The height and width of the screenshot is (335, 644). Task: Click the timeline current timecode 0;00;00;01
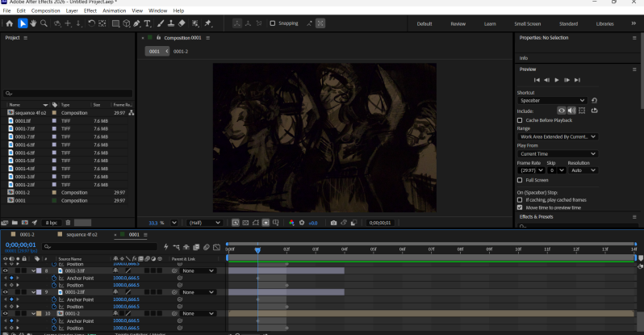[x=20, y=245]
